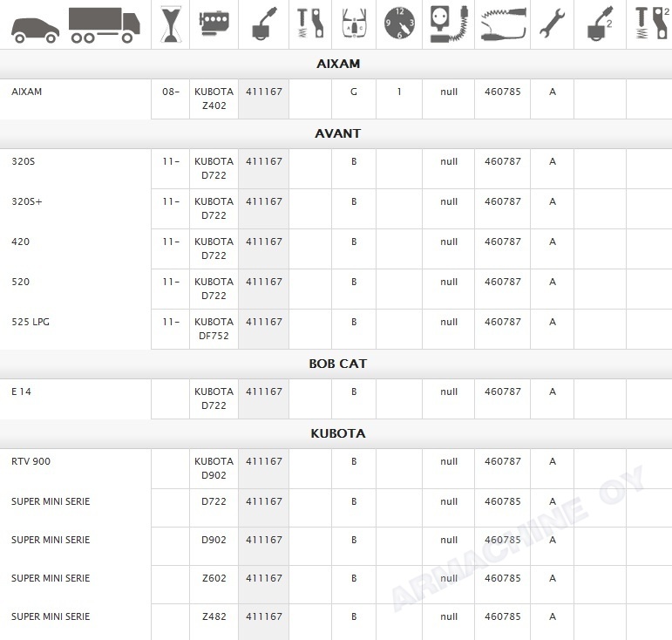Click the socket with coiled cable icon
Image resolution: width=672 pixels, height=640 pixels.
449,24
